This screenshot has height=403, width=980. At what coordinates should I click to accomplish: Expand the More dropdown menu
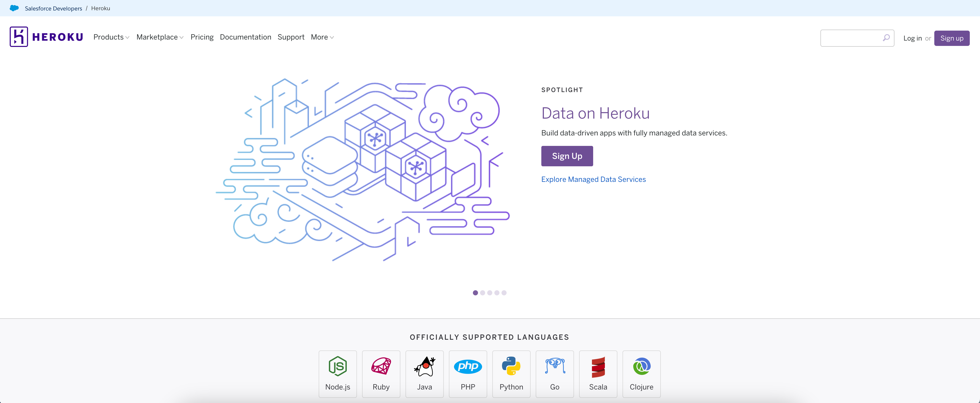click(x=322, y=37)
